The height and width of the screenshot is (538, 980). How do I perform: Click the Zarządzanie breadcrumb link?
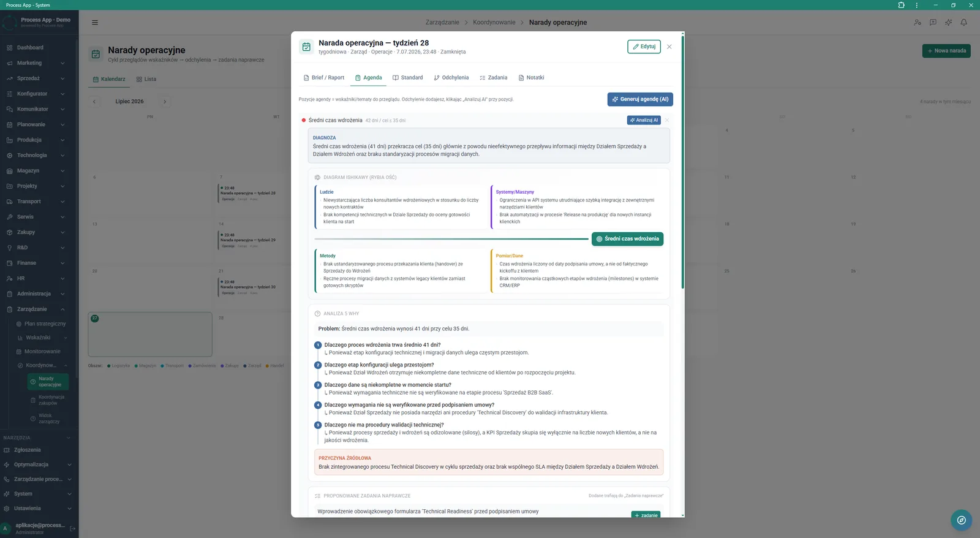(x=442, y=23)
